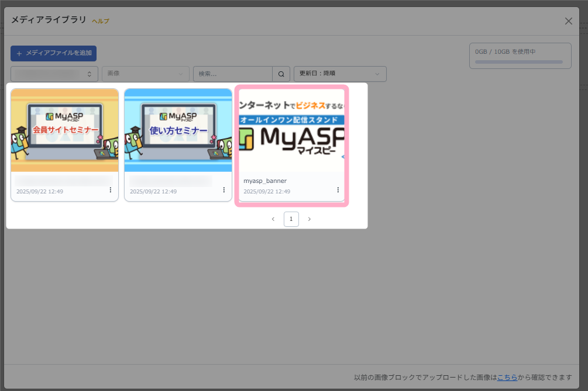Go to next page with right arrow

coord(310,219)
